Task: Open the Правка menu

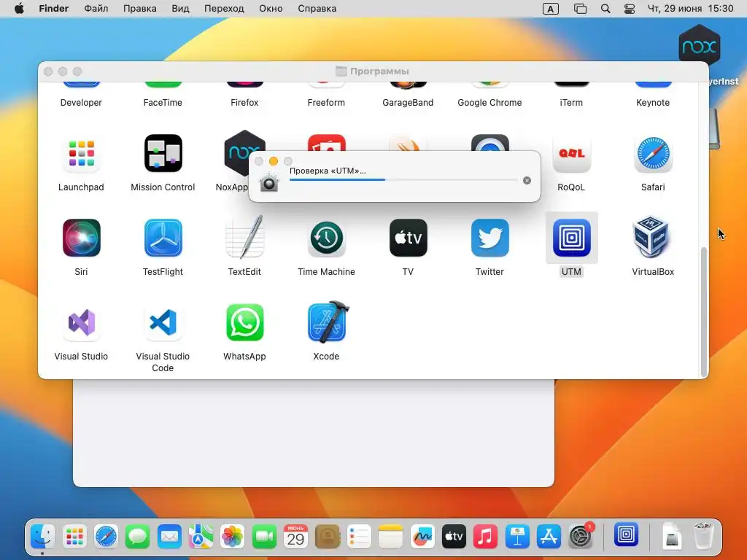Action: 139,9
